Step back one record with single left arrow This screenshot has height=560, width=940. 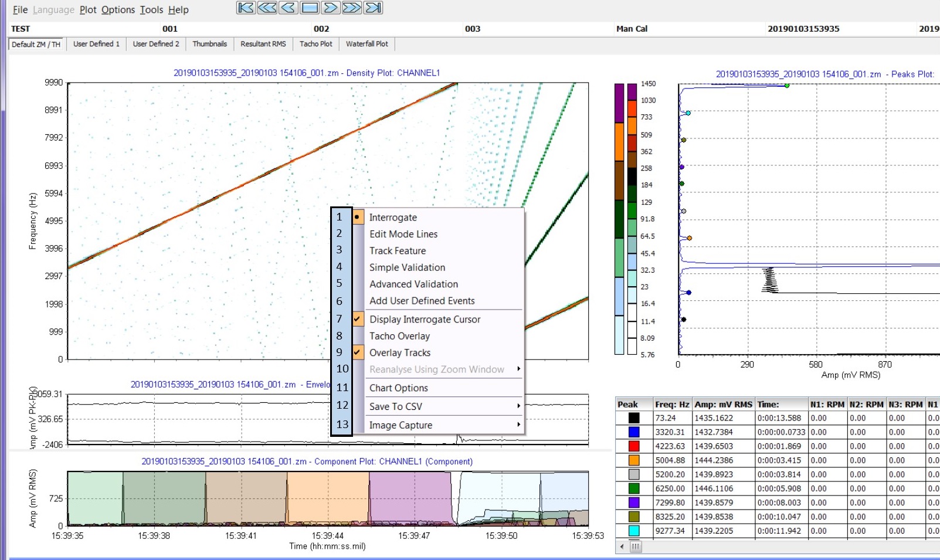pos(288,8)
